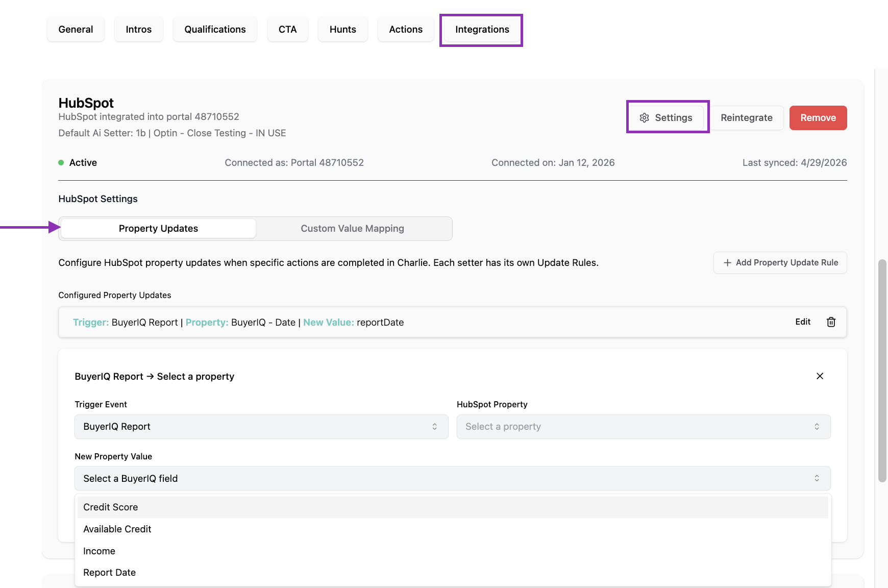Go to the Hunts tab
Viewport: 888px width, 588px height.
(343, 30)
